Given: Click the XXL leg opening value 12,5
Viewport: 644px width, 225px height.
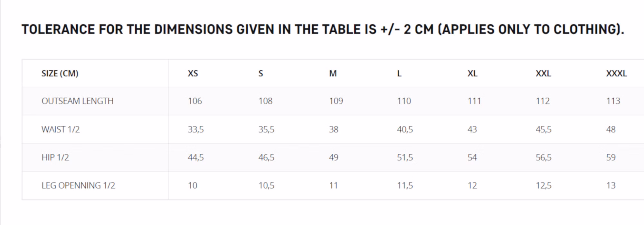Looking at the screenshot, I should click(x=544, y=185).
